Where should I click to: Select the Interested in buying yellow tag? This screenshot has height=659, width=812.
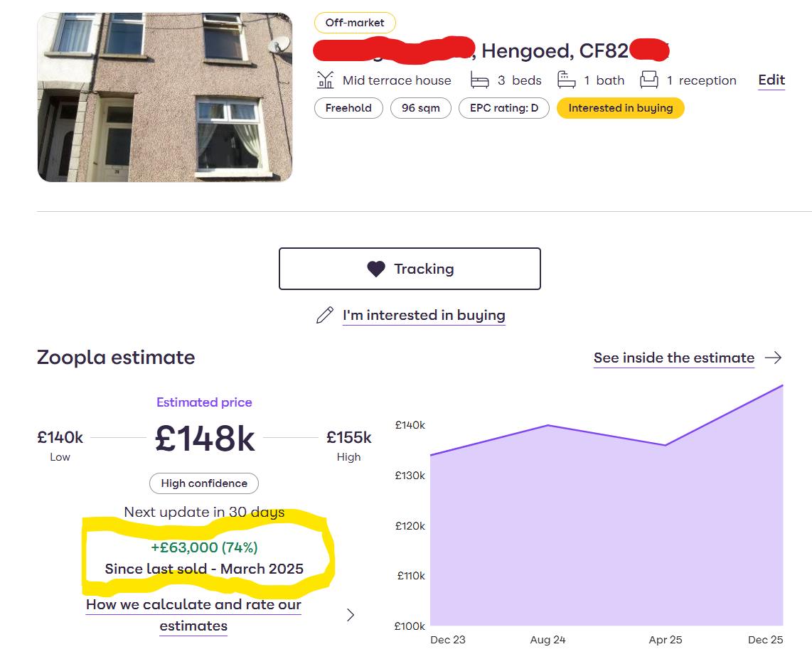coord(621,108)
